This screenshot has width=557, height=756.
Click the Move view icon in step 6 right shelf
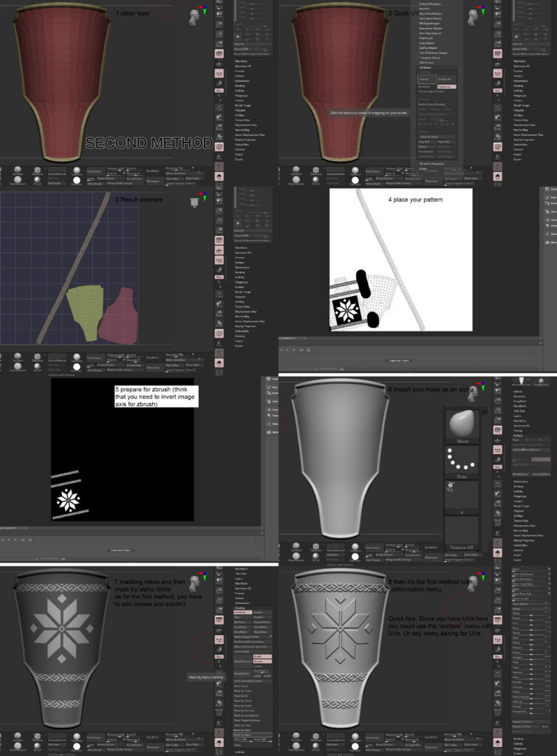click(498, 494)
